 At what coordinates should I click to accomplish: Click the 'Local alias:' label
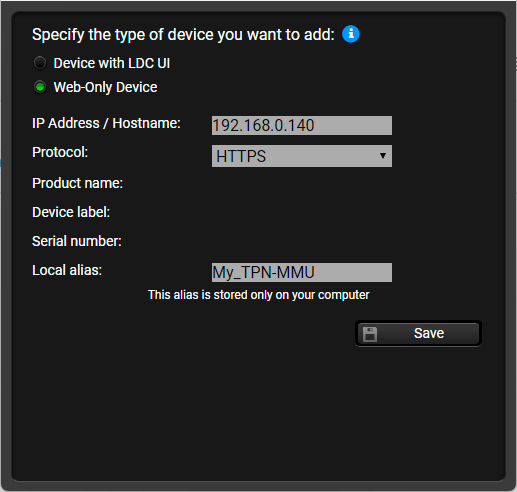(67, 270)
